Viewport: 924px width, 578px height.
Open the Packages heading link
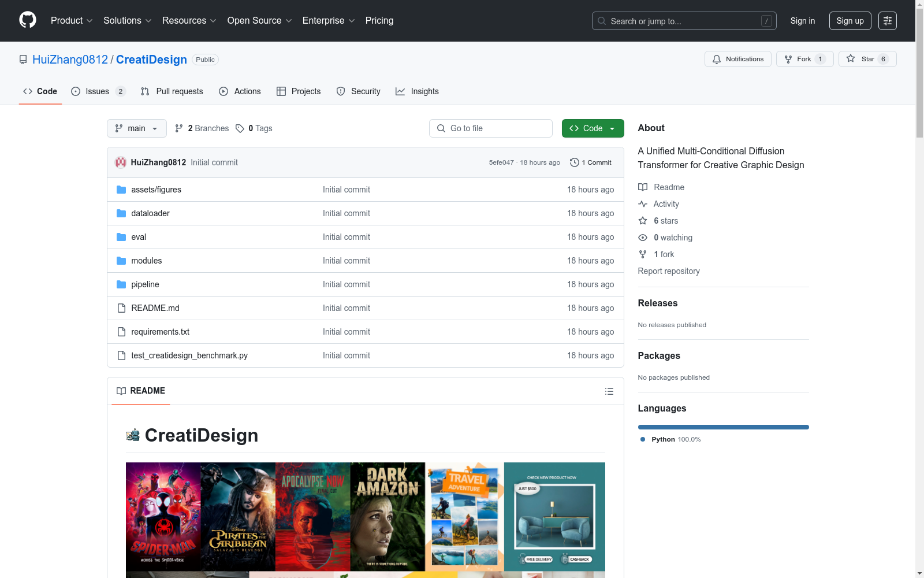point(659,355)
